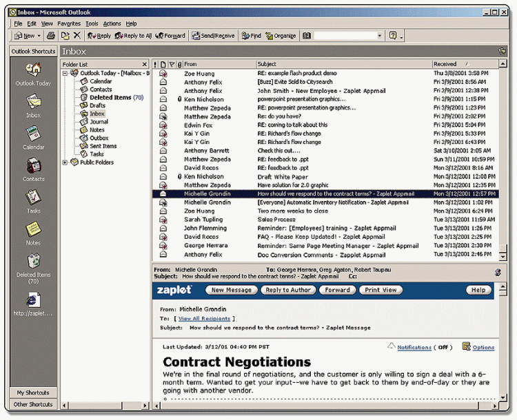Select the Sent Items folder
The height and width of the screenshot is (420, 517).
point(103,146)
